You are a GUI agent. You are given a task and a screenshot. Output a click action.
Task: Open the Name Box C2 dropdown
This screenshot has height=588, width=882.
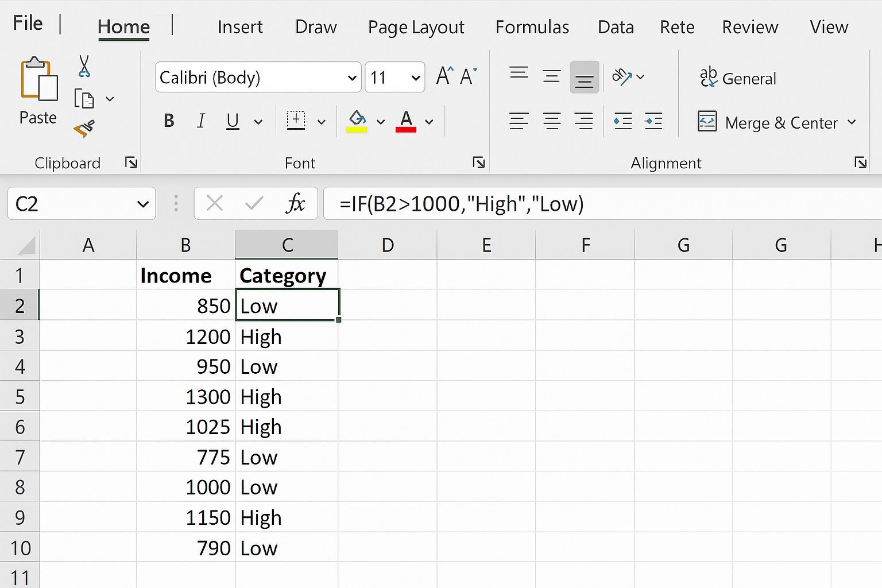coord(143,204)
